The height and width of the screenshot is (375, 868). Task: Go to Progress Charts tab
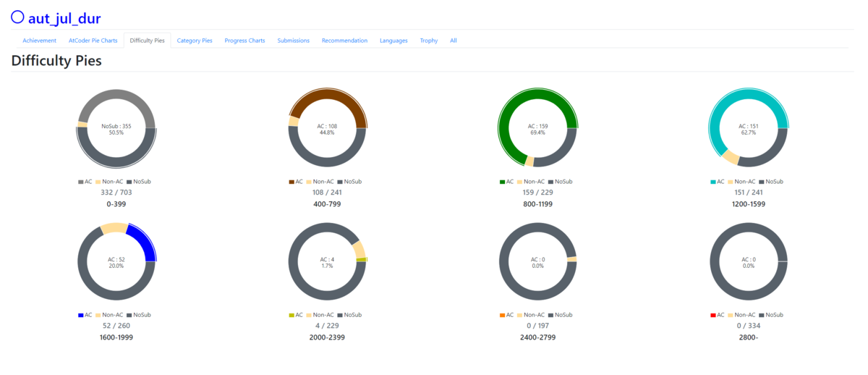[x=244, y=41]
